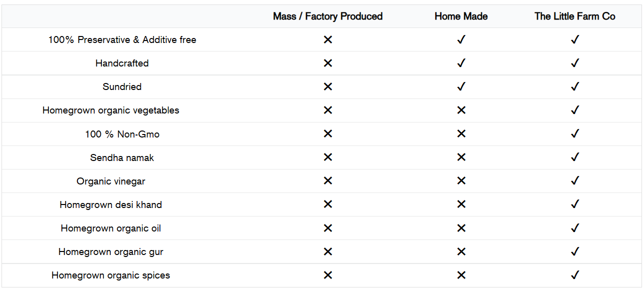Image resolution: width=644 pixels, height=290 pixels.
Task: Click the Sendha namak row label
Action: (122, 158)
